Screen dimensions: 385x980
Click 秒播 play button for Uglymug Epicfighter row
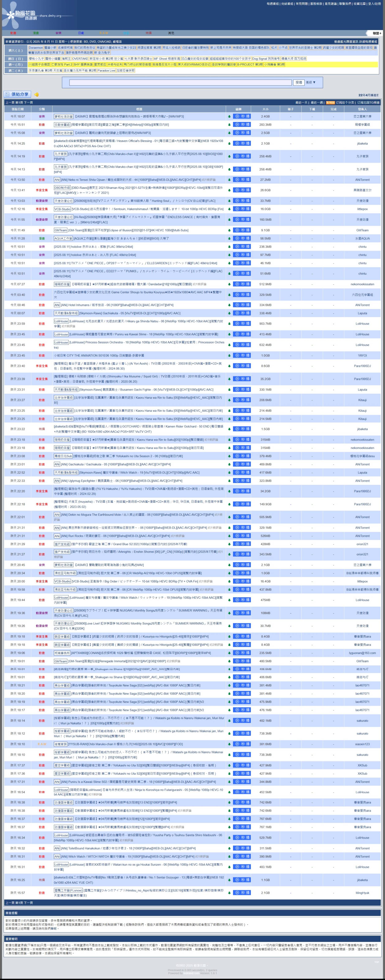click(x=242, y=481)
